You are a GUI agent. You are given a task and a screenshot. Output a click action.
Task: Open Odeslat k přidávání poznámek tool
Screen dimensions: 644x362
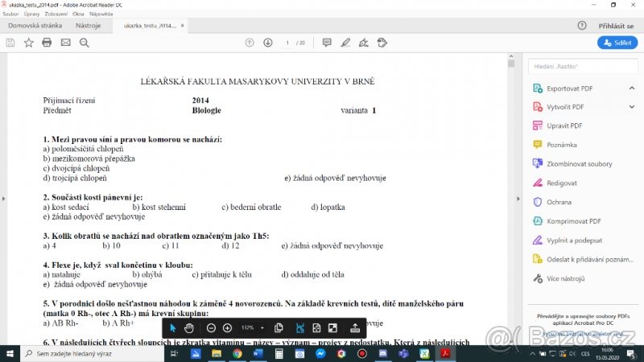tap(590, 259)
